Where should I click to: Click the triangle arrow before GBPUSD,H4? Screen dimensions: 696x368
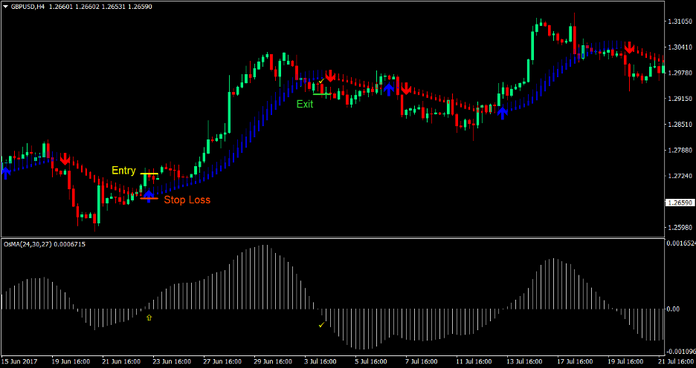coord(6,7)
